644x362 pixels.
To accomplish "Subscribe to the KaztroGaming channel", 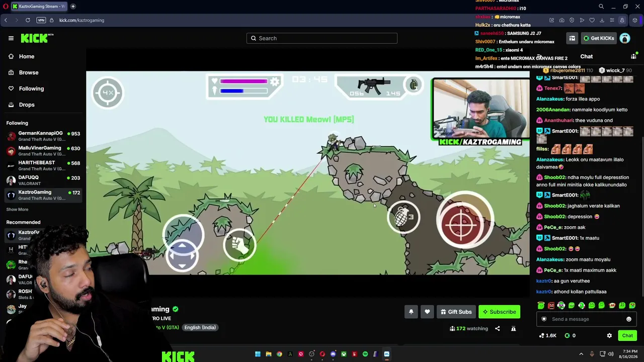I will click(x=499, y=312).
